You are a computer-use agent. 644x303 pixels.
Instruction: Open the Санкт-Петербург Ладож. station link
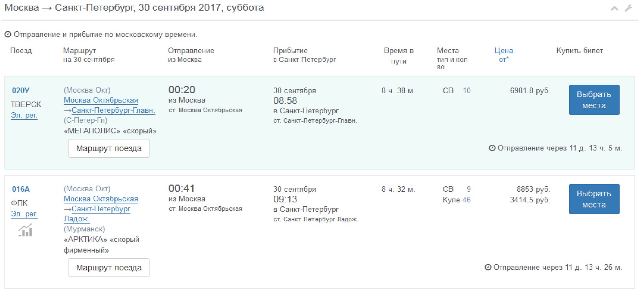tap(101, 209)
